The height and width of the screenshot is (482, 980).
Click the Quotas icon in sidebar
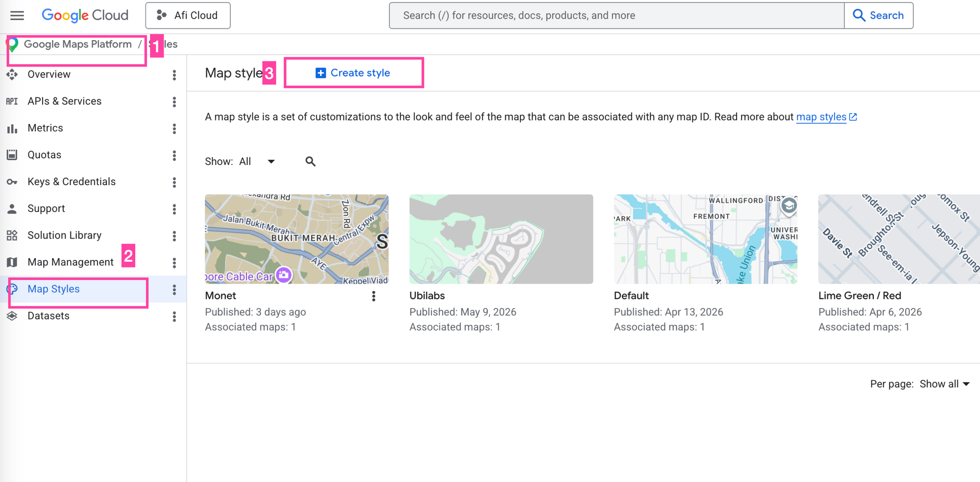[12, 155]
